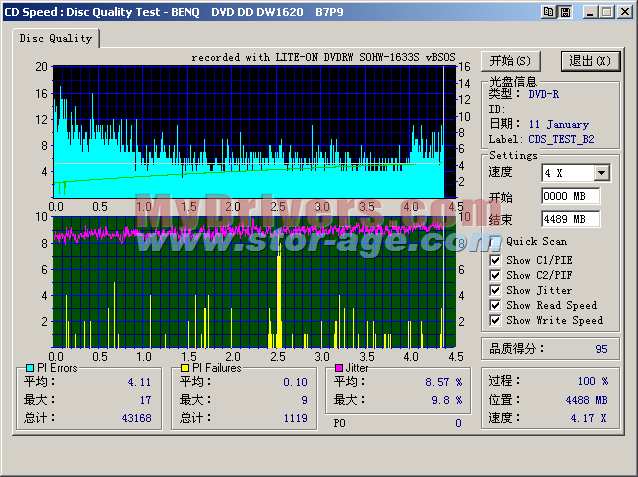Click the end position 4489 MB field

570,219
